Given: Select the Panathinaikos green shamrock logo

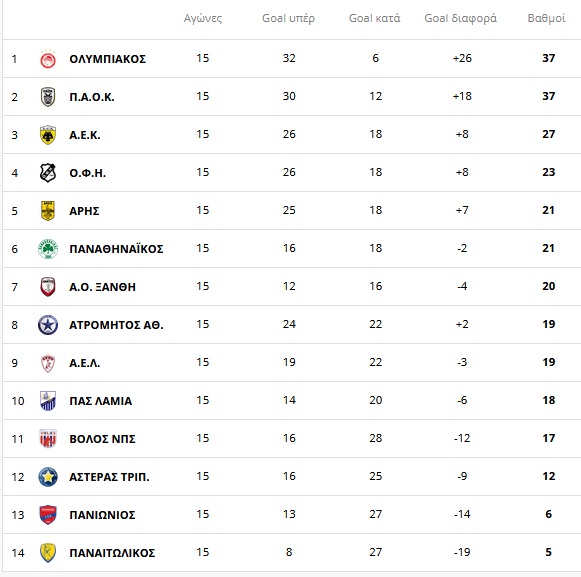Looking at the screenshot, I should [48, 249].
